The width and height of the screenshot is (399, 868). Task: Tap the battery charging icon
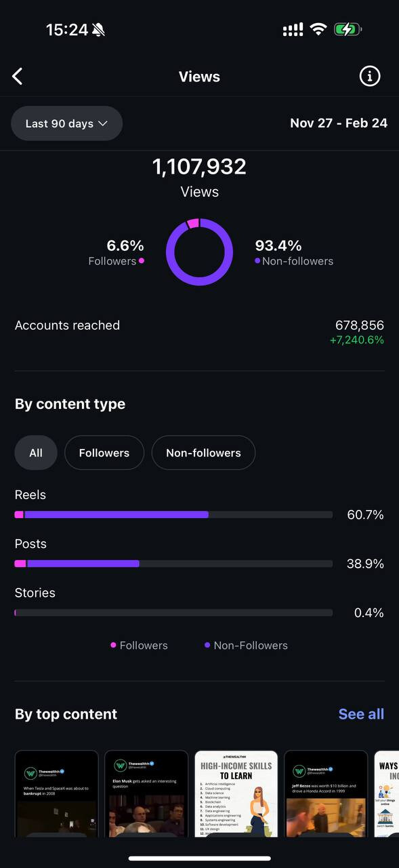coord(348,30)
